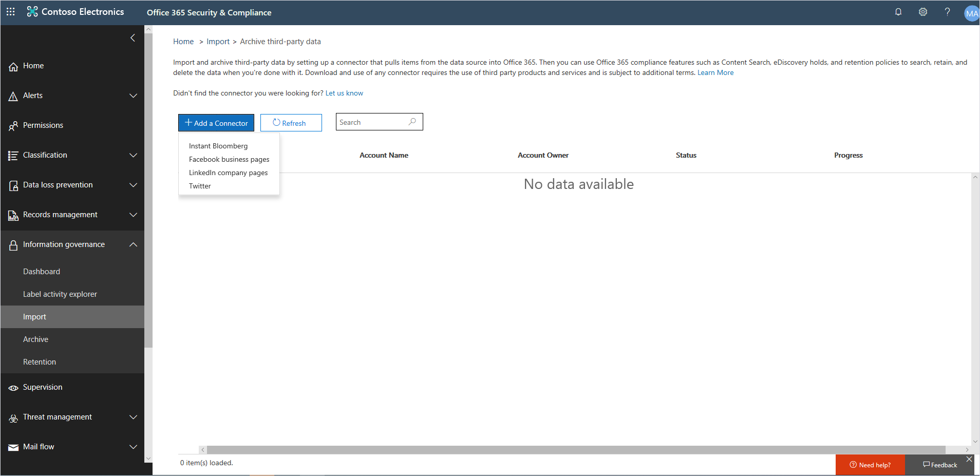This screenshot has height=476, width=980.
Task: Click the Add a Connector button
Action: tap(216, 123)
